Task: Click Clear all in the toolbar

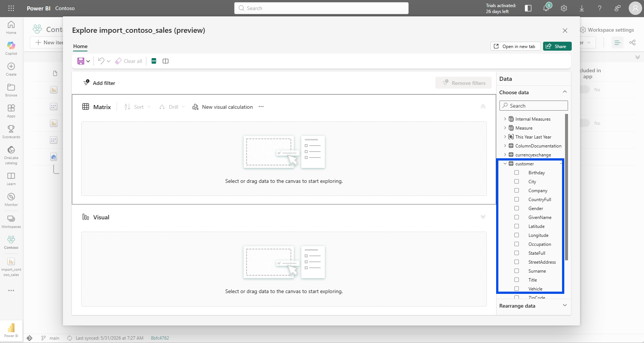Action: pyautogui.click(x=129, y=61)
